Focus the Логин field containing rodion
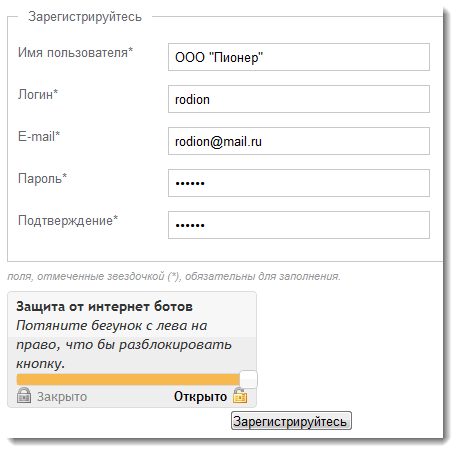This screenshot has height=453, width=458. (299, 99)
